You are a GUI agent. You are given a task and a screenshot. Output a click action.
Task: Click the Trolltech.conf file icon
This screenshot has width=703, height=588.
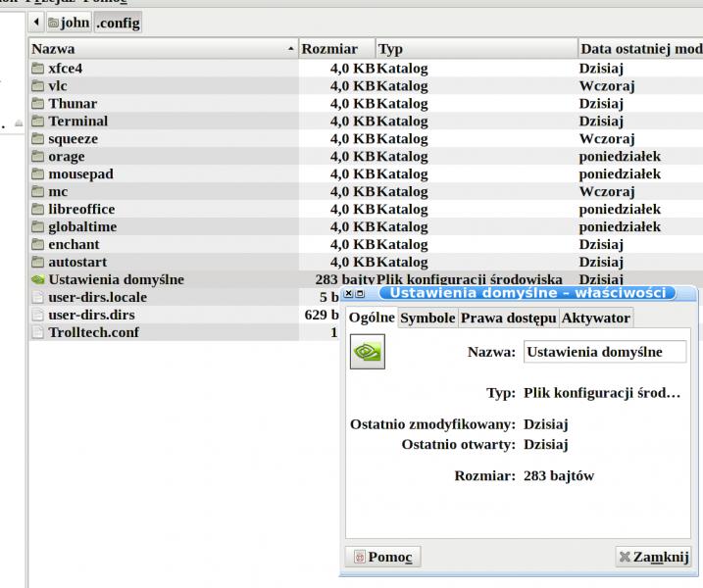tap(38, 333)
